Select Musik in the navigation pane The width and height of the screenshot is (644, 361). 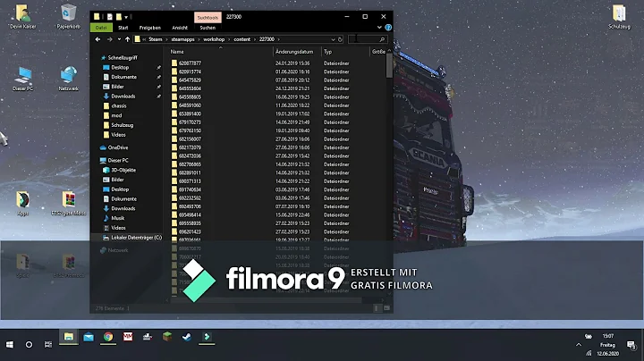point(117,218)
